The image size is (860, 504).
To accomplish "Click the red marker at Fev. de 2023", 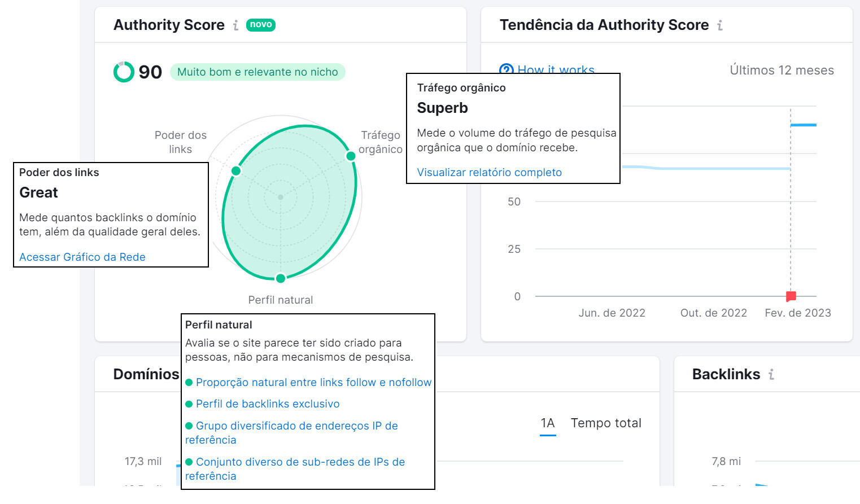I will coord(791,295).
